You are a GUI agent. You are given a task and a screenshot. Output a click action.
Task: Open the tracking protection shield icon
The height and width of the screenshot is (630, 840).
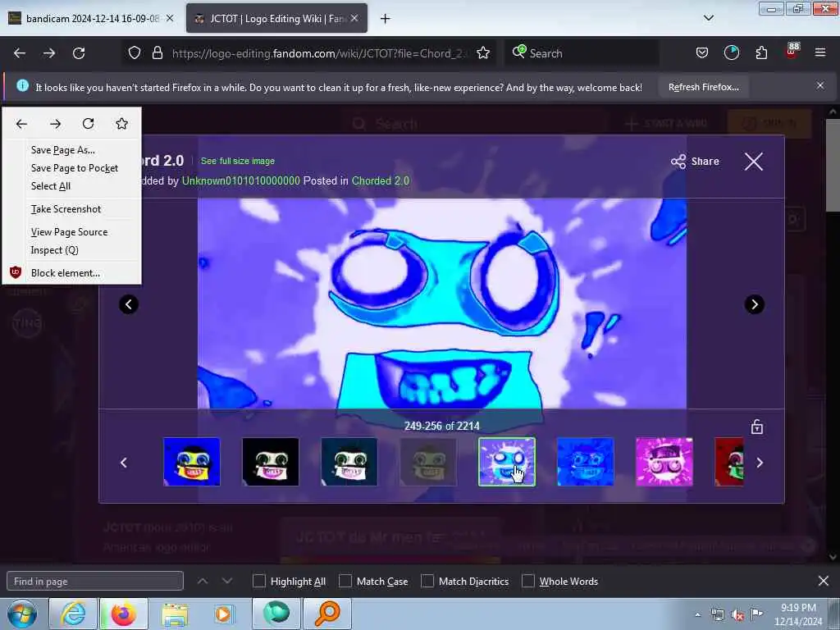135,53
